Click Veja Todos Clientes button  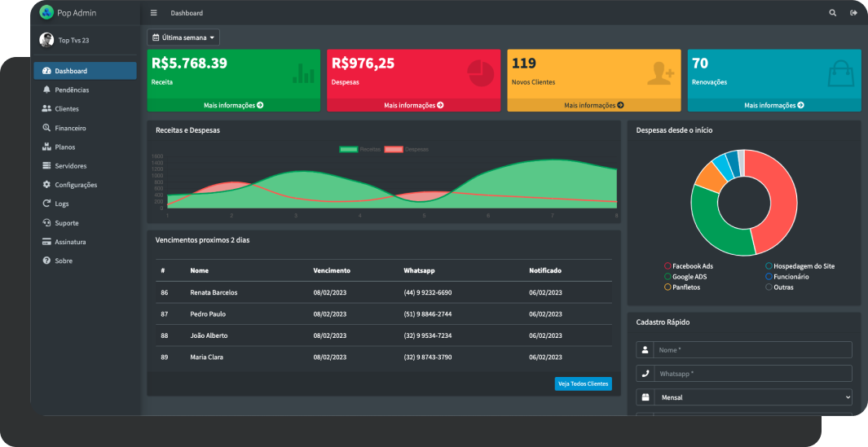pyautogui.click(x=583, y=383)
